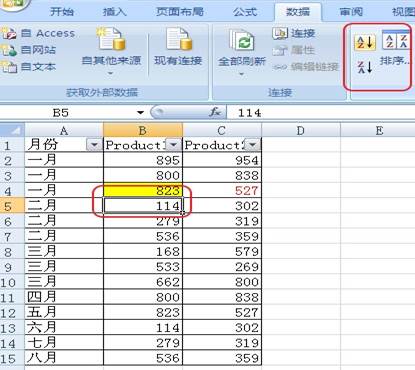Click cell A12 with 五月

(64, 312)
